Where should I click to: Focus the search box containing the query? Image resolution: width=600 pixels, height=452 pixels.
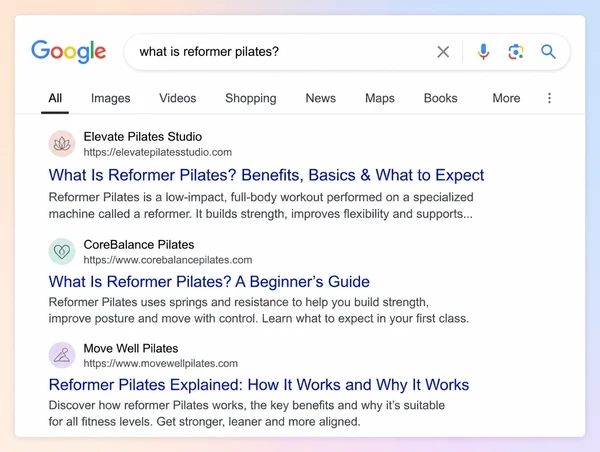click(347, 52)
